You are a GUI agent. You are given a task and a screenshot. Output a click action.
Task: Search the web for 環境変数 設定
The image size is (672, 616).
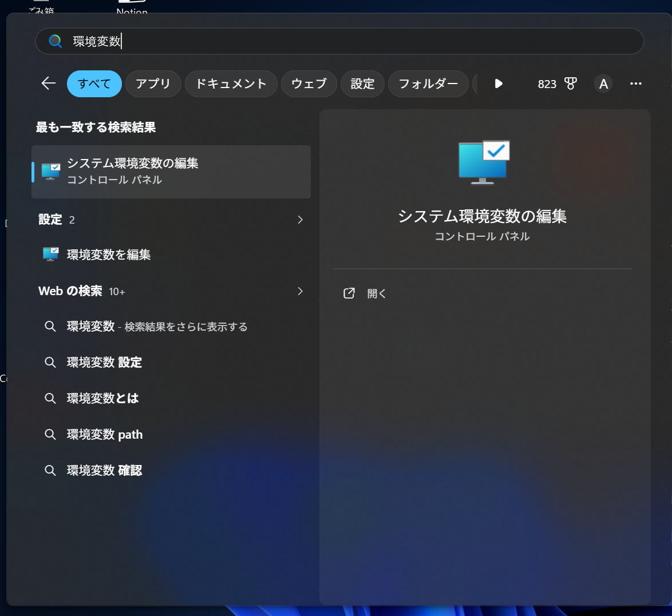click(x=171, y=363)
